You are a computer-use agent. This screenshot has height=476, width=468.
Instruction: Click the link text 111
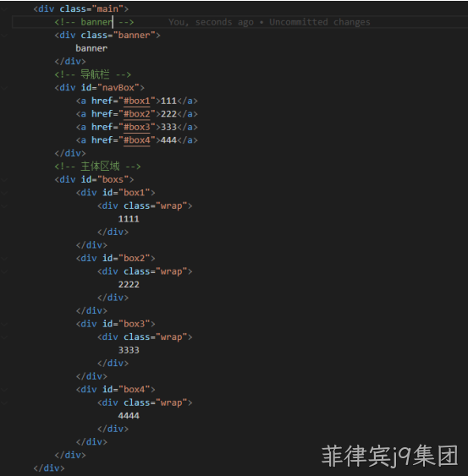168,101
